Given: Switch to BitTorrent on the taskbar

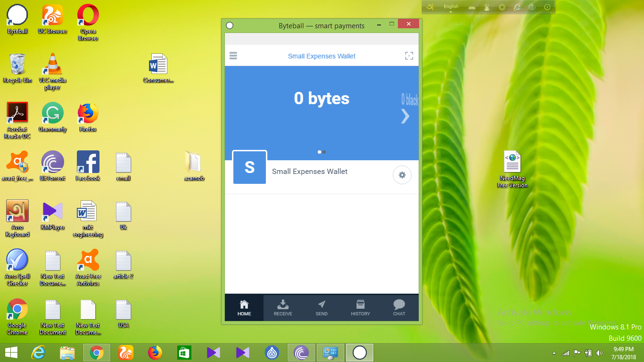Looking at the screenshot, I should [301, 352].
